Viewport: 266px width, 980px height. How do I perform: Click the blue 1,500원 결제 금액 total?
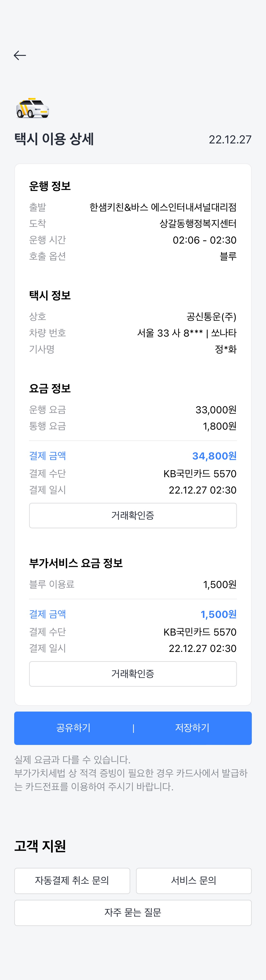(218, 614)
